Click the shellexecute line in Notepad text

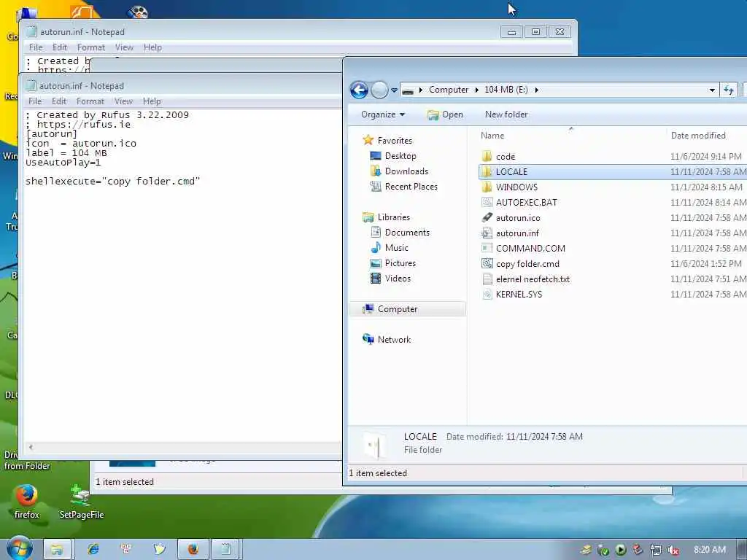coord(113,181)
